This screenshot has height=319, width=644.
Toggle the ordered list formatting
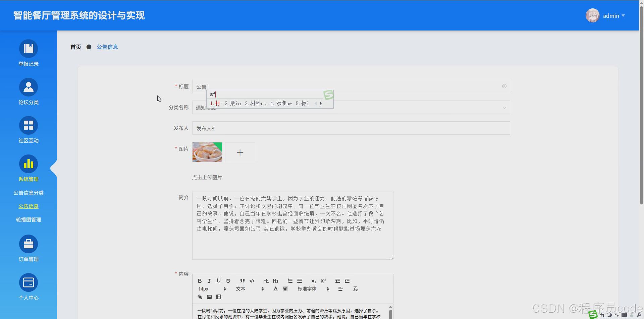point(290,281)
